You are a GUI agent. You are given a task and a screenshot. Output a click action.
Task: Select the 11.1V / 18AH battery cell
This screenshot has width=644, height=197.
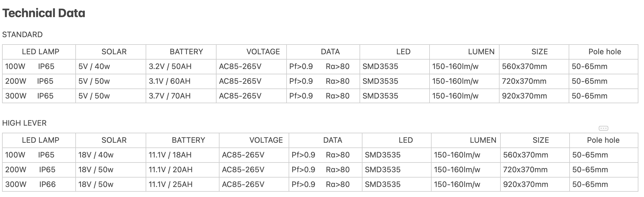[x=170, y=155]
